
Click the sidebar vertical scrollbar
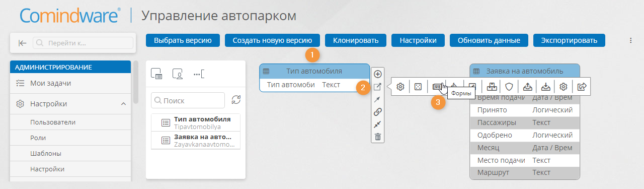136,82
